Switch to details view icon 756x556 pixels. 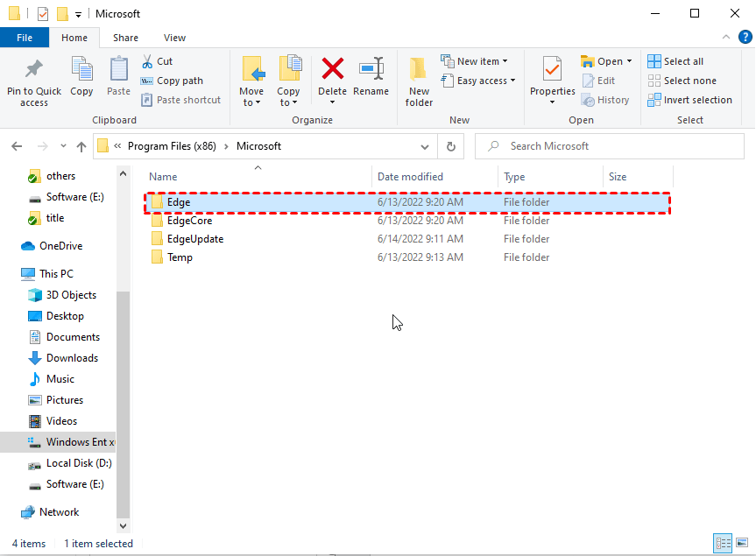click(x=723, y=544)
